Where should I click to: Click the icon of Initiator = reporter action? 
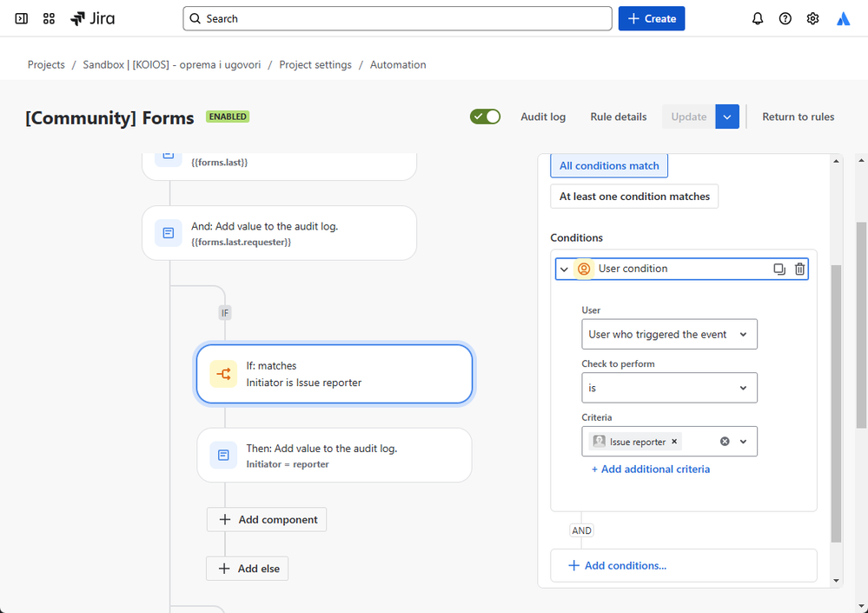(223, 455)
